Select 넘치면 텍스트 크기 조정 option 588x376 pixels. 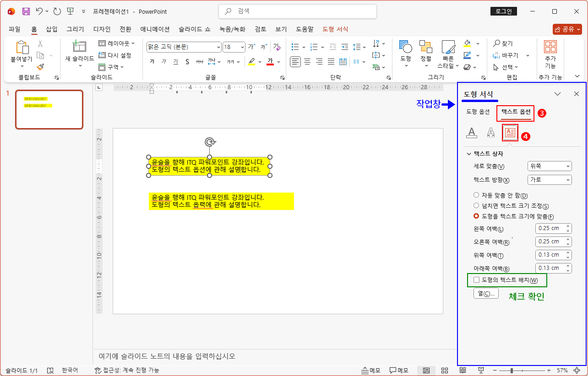point(476,205)
